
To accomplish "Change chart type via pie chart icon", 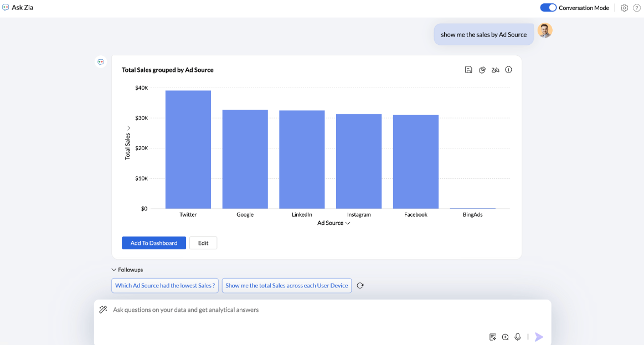I will tap(482, 70).
